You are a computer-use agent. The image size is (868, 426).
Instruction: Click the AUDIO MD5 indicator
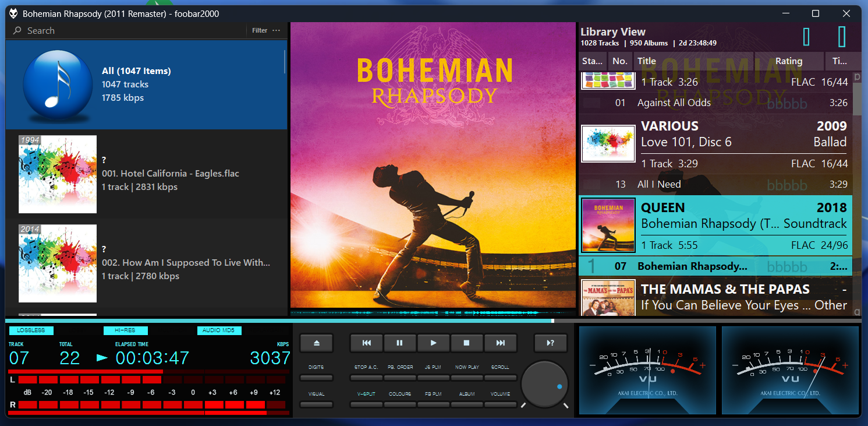pyautogui.click(x=219, y=330)
